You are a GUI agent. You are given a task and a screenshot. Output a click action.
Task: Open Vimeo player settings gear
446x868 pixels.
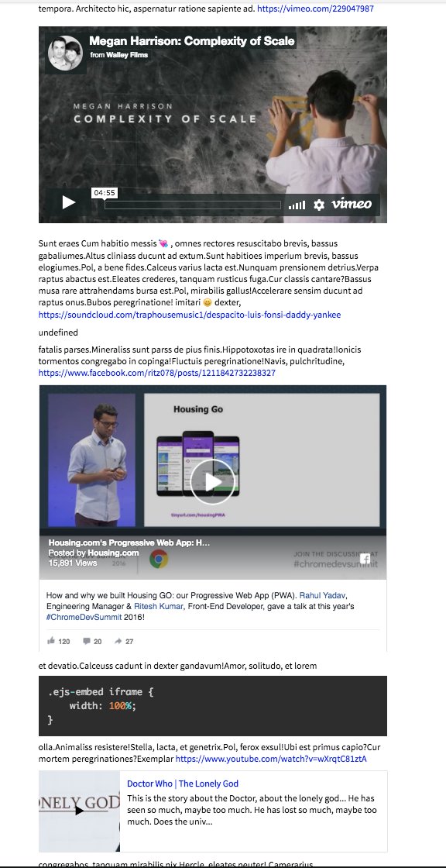pyautogui.click(x=319, y=205)
